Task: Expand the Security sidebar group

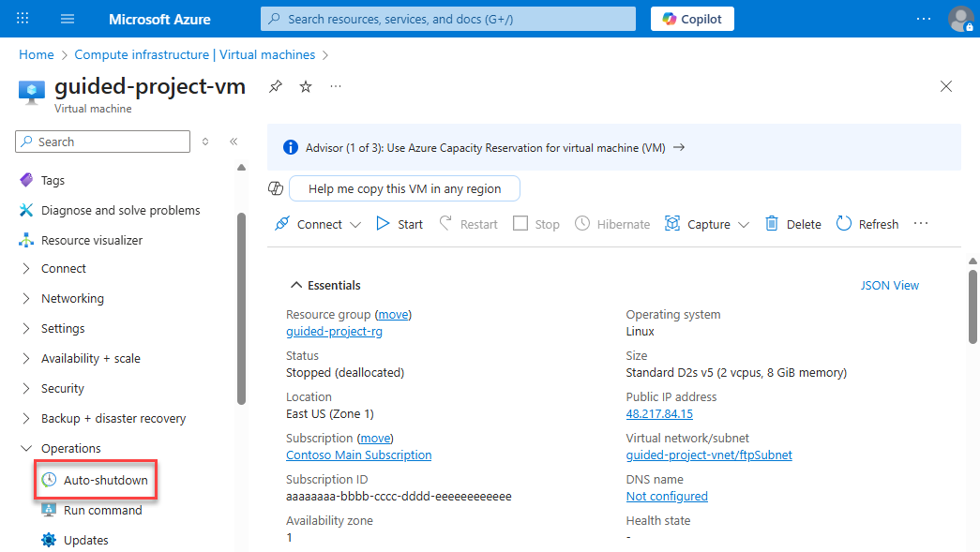Action: [x=63, y=388]
